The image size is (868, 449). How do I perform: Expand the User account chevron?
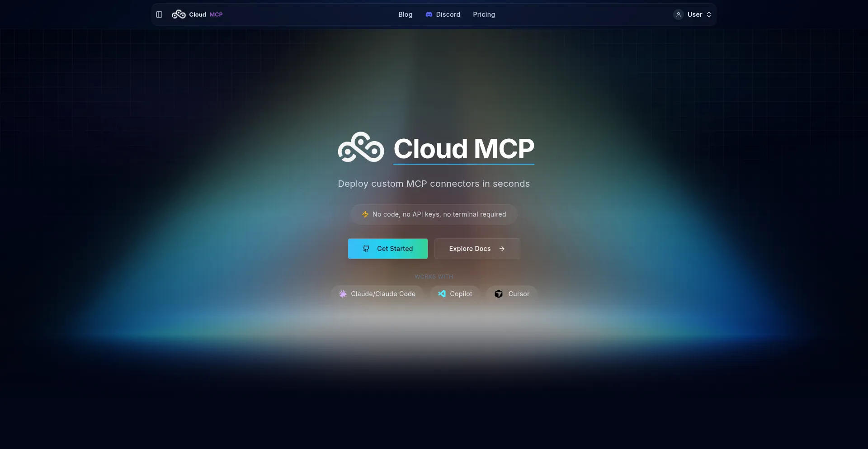(x=709, y=14)
